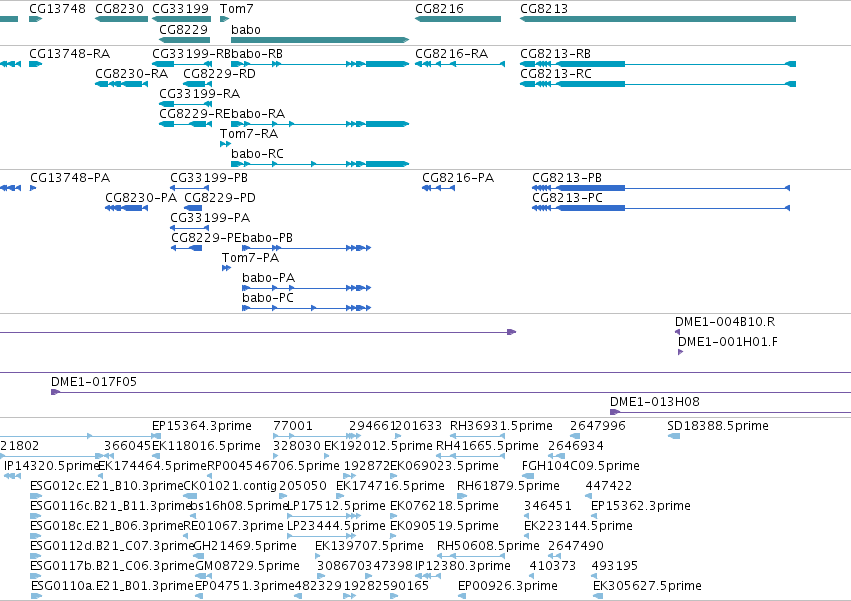Click the EK305627.5prime EST label
The height and width of the screenshot is (601, 851).
(x=647, y=587)
